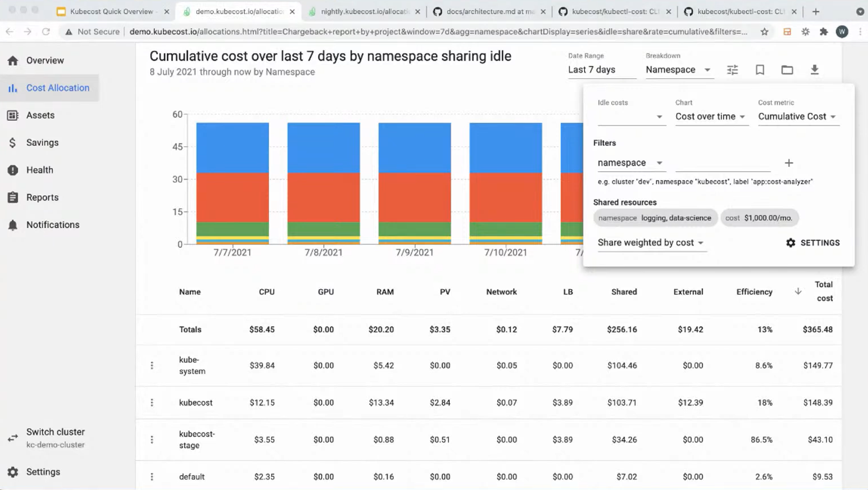
Task: Expand the Cumulative Cost metric dropdown
Action: [x=797, y=117]
